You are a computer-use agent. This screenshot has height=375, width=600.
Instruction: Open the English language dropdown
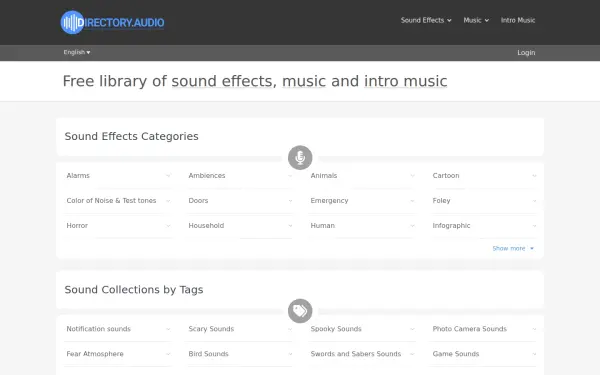click(77, 52)
